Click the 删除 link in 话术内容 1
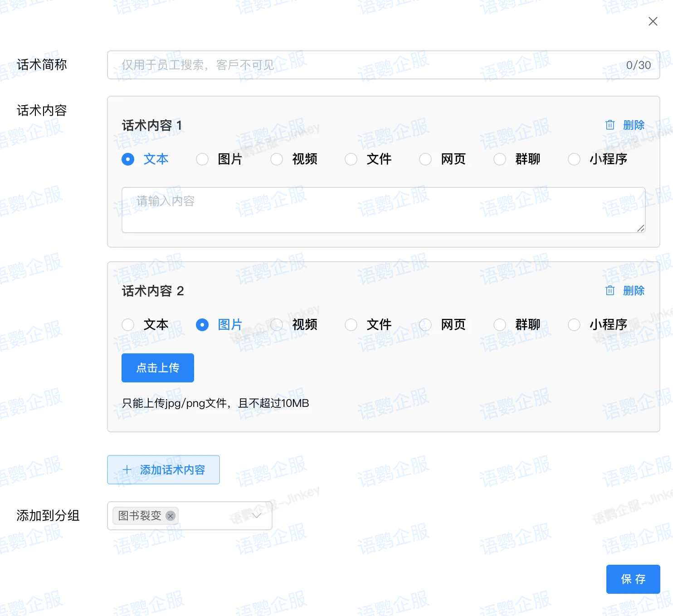 coord(634,125)
